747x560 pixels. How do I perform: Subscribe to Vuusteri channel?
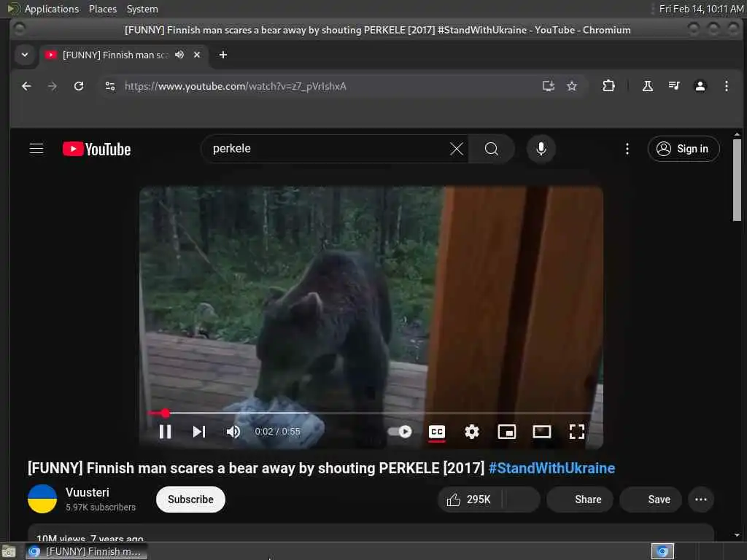click(x=190, y=499)
